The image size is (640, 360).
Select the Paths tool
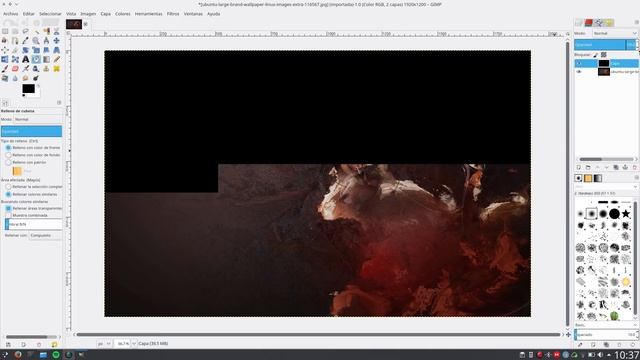click(15, 40)
